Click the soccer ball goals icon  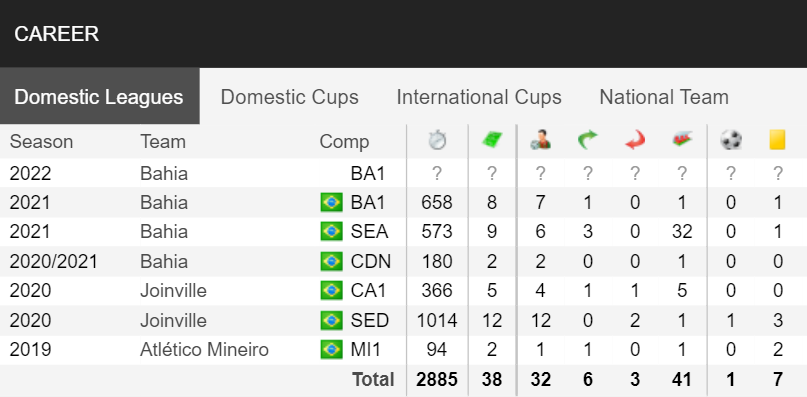coord(731,140)
